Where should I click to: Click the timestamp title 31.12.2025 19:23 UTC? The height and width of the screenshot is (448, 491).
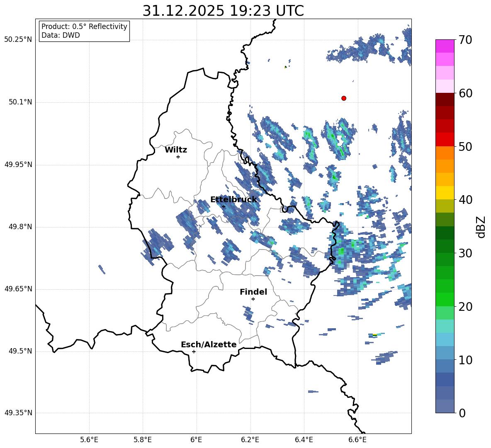coord(223,11)
